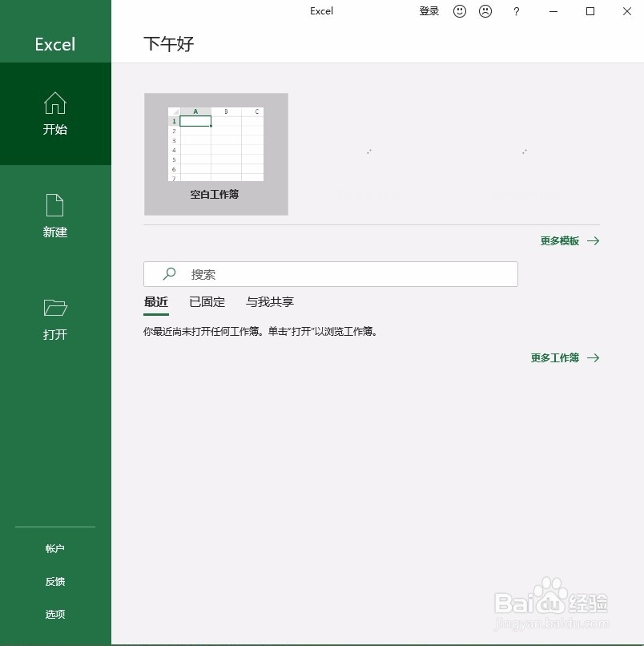Maximize the Excel window
Image resolution: width=644 pixels, height=646 pixels.
coord(590,11)
